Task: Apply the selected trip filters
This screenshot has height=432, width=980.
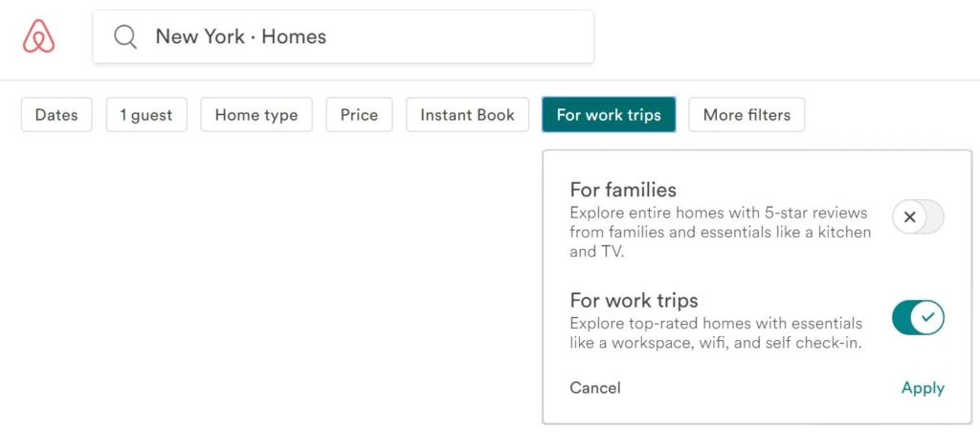Action: coord(923,388)
